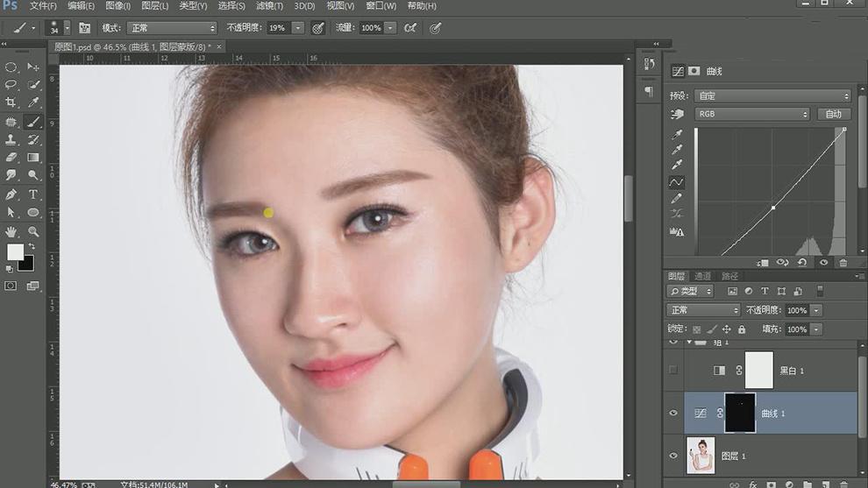Hide the 图层 1 layer
The width and height of the screenshot is (868, 488).
click(673, 456)
